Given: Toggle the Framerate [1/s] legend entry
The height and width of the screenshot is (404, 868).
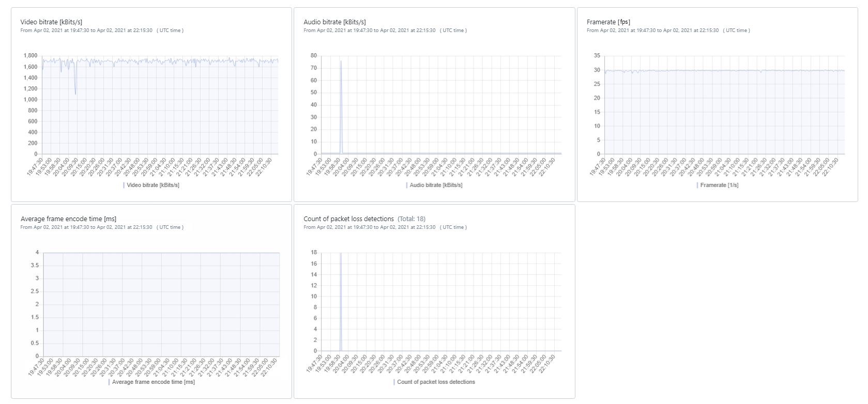Looking at the screenshot, I should [x=718, y=185].
